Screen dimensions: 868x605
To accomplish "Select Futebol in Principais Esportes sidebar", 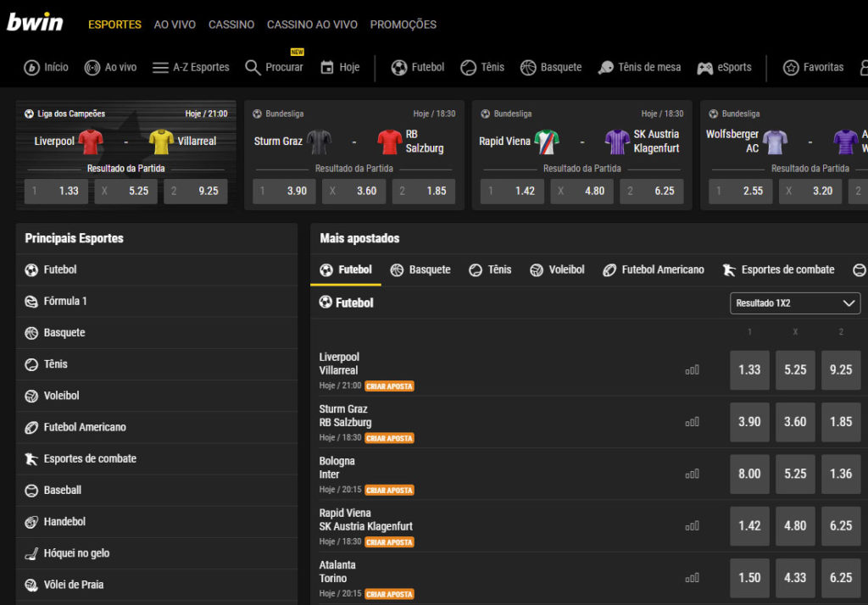I will (157, 269).
